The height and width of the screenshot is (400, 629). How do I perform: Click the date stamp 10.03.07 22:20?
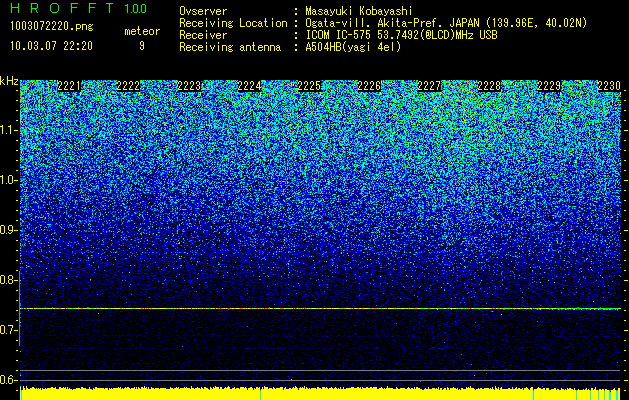click(x=51, y=46)
